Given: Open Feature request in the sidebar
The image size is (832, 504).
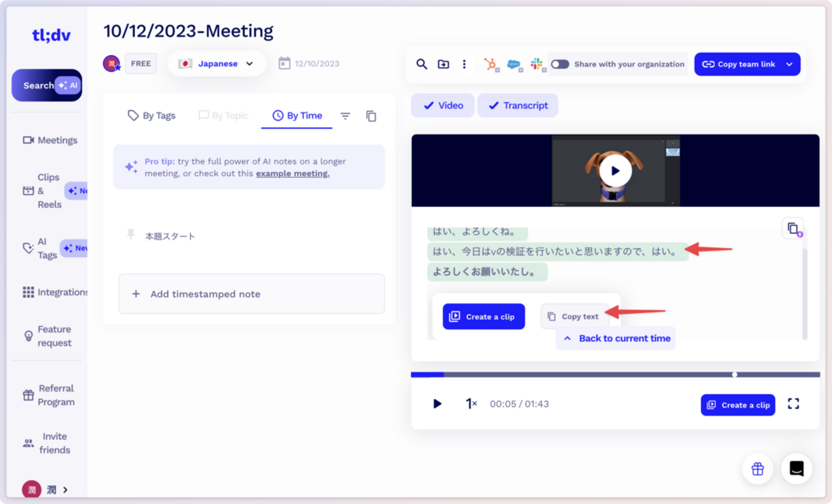Looking at the screenshot, I should click(47, 336).
